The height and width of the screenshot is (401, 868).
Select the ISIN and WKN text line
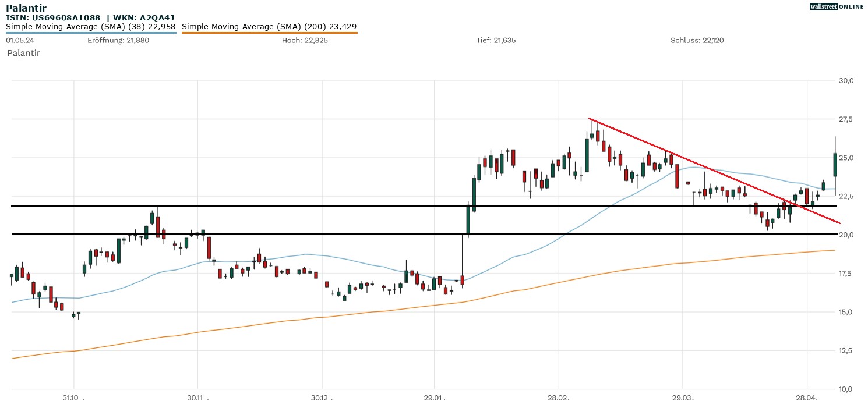(x=90, y=17)
